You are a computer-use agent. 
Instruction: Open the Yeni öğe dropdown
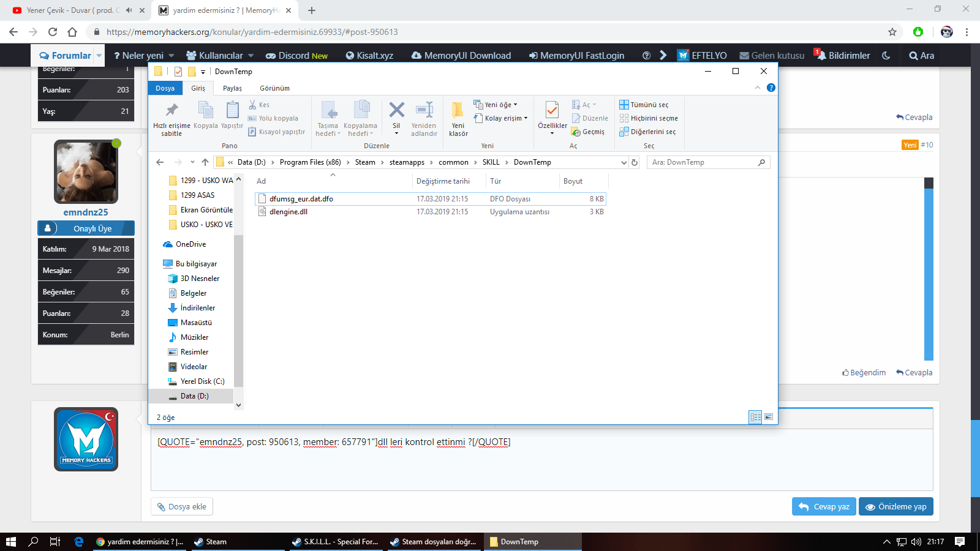[496, 105]
